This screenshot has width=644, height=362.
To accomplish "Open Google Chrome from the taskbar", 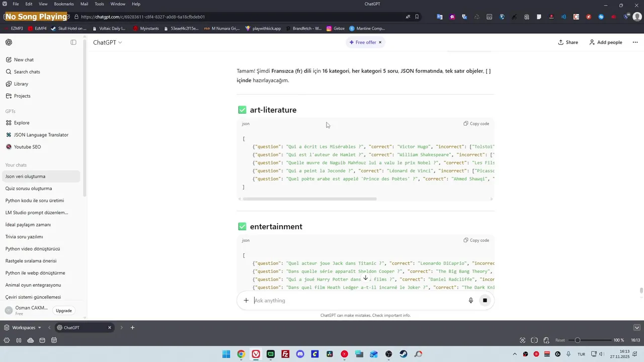I will click(241, 354).
